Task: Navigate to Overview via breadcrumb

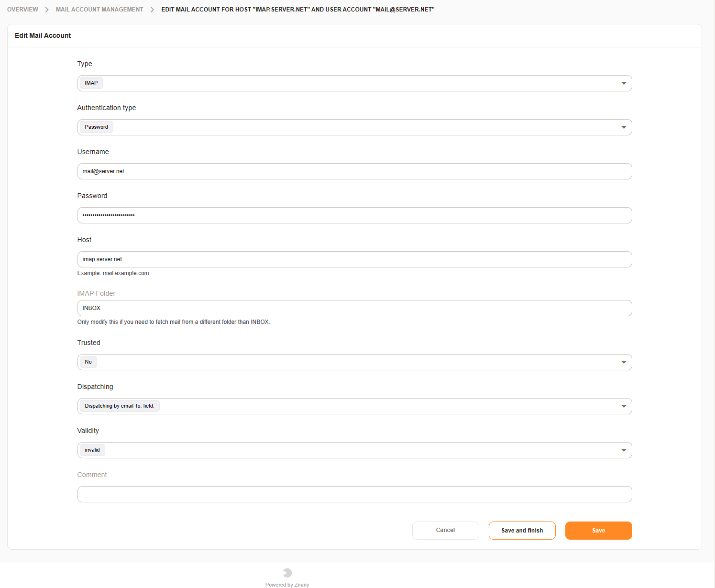Action: point(22,9)
